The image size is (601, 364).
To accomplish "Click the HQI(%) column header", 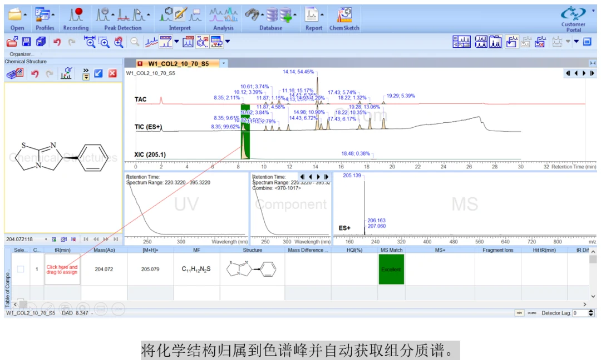I will click(x=354, y=250).
